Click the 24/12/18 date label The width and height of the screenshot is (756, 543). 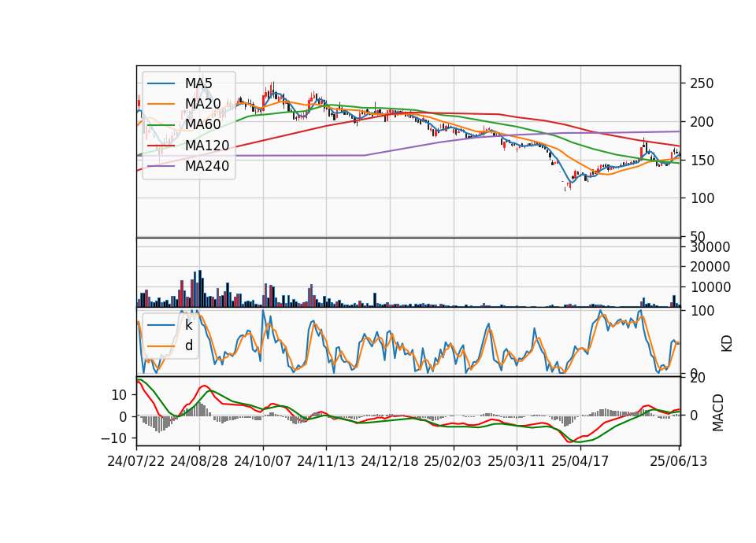[390, 461]
